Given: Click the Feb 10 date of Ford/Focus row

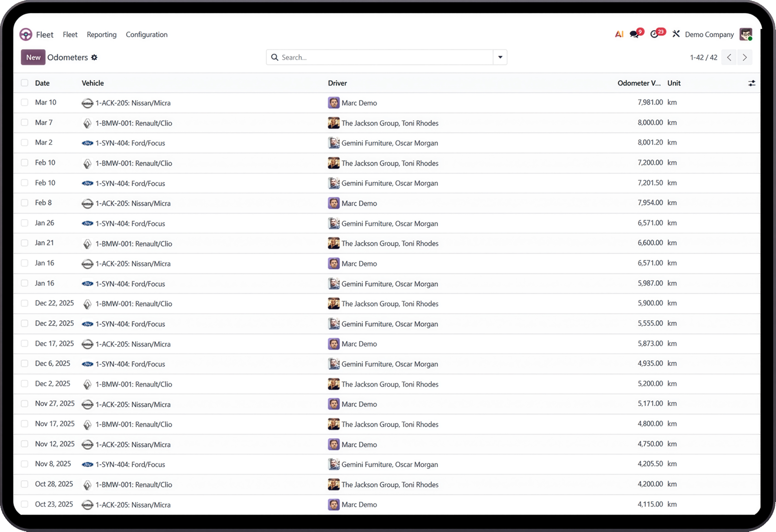Looking at the screenshot, I should point(45,183).
